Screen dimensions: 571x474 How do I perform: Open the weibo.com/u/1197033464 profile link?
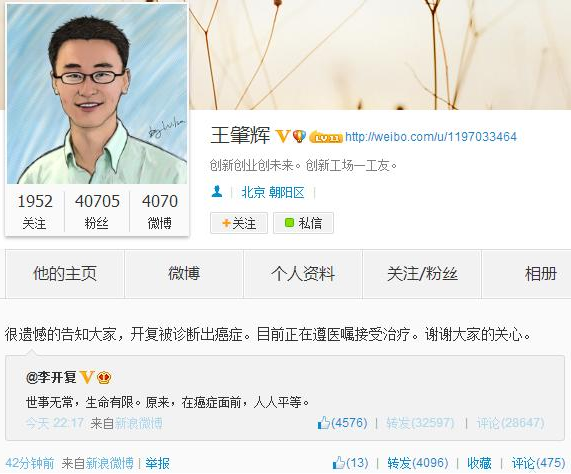pos(431,137)
